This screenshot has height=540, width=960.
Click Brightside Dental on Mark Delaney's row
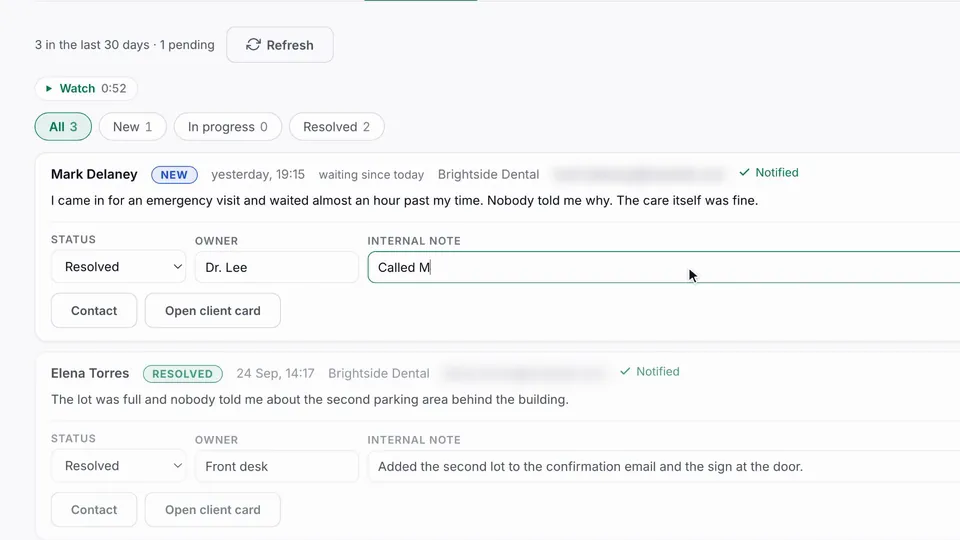click(x=489, y=174)
